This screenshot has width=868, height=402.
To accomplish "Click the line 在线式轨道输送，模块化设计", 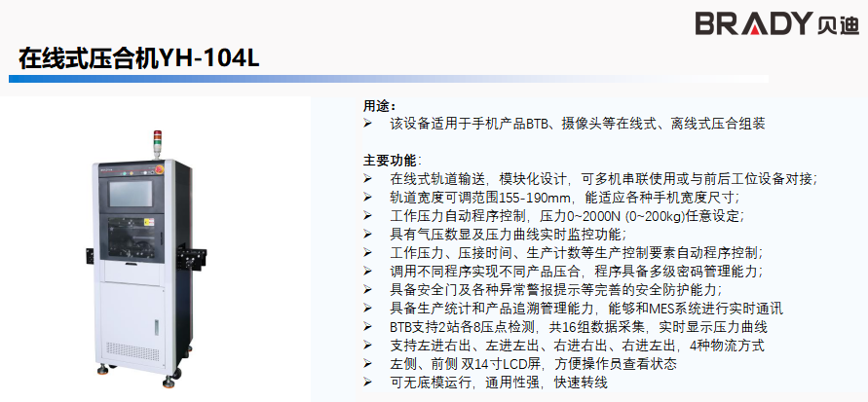I will click(604, 179).
